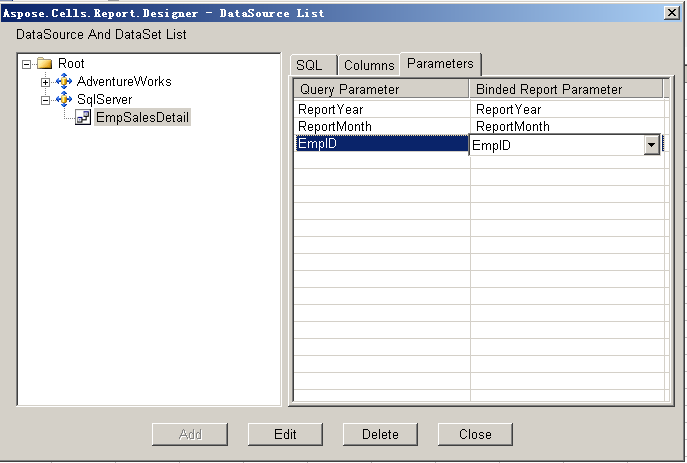Click the EmpSalesDetail dataset icon
The image size is (687, 463).
83,117
